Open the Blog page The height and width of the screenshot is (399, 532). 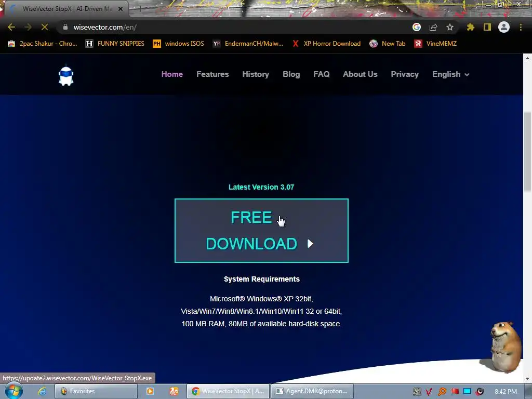[291, 74]
